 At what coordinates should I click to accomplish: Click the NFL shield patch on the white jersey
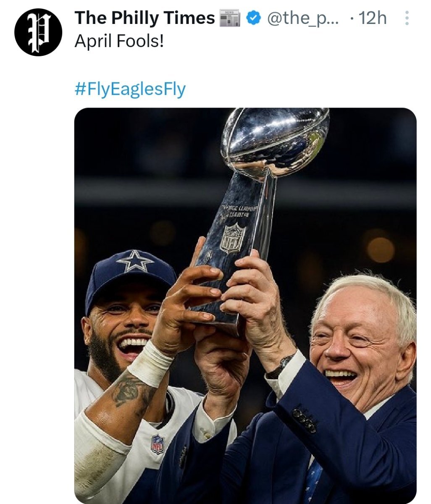tap(158, 444)
